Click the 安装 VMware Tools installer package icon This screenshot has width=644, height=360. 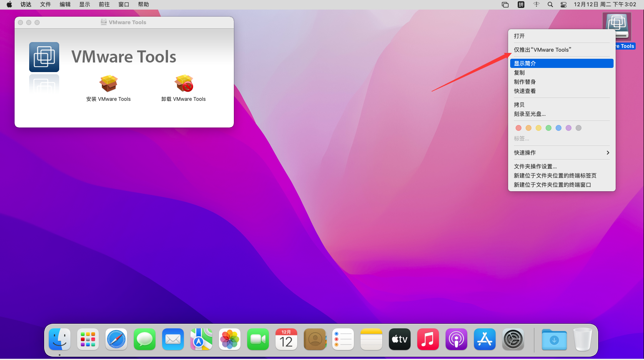point(108,83)
